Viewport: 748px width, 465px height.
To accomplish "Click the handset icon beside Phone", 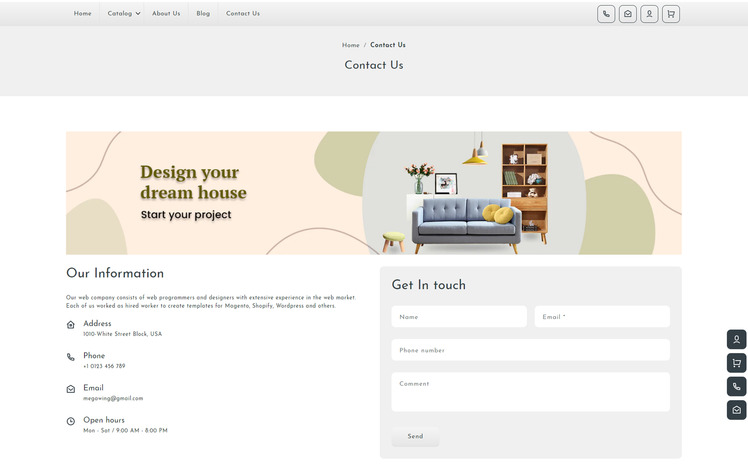I will click(71, 357).
